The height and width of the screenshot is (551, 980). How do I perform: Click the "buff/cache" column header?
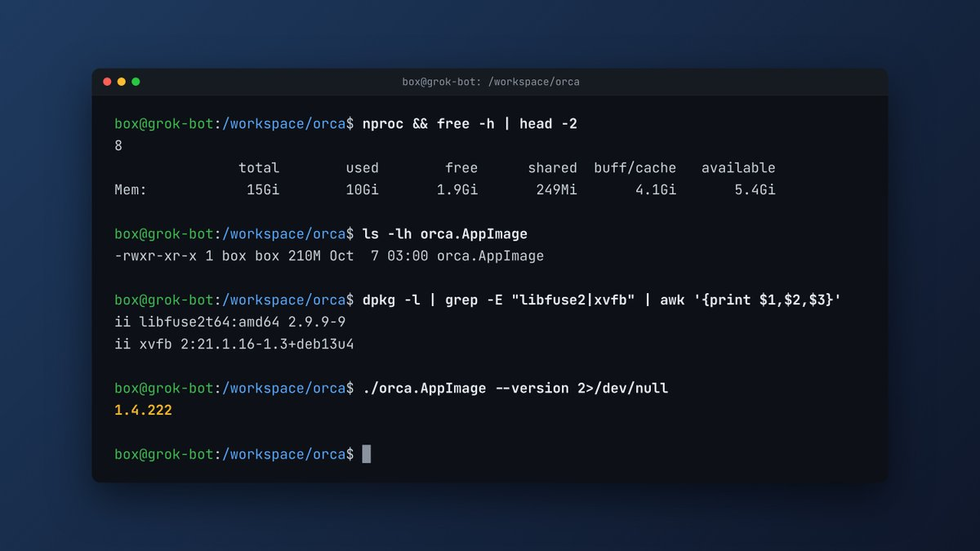click(635, 168)
